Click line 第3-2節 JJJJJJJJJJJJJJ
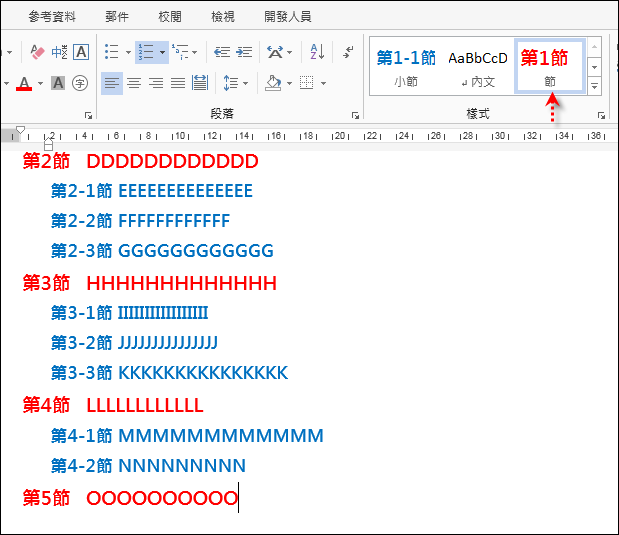Image resolution: width=619 pixels, height=535 pixels. click(x=134, y=343)
